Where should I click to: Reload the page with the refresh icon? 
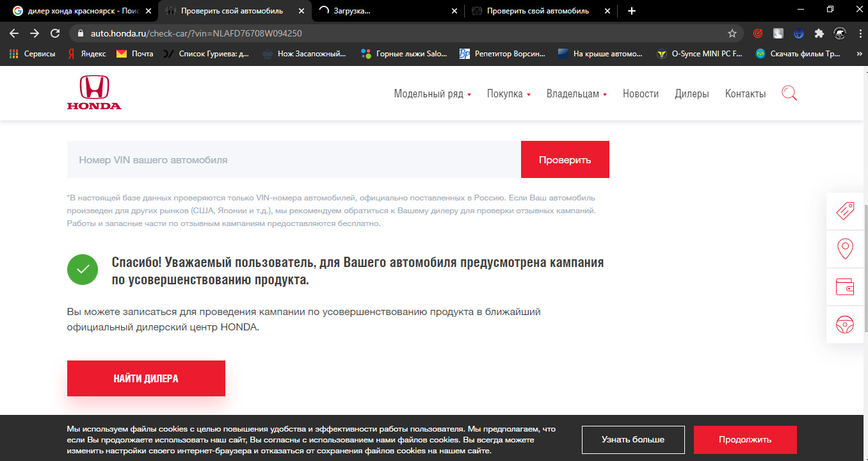tap(55, 33)
